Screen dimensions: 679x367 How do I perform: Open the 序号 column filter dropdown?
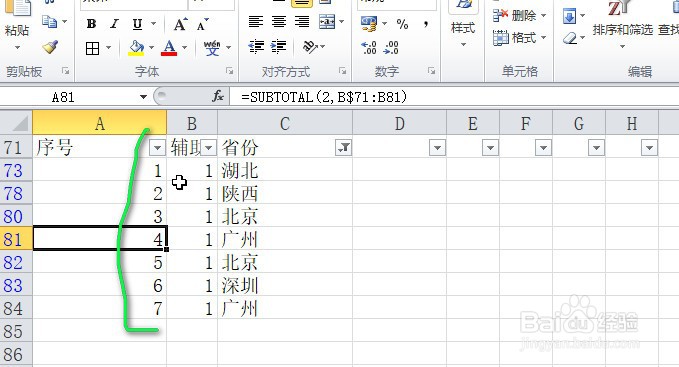157,148
